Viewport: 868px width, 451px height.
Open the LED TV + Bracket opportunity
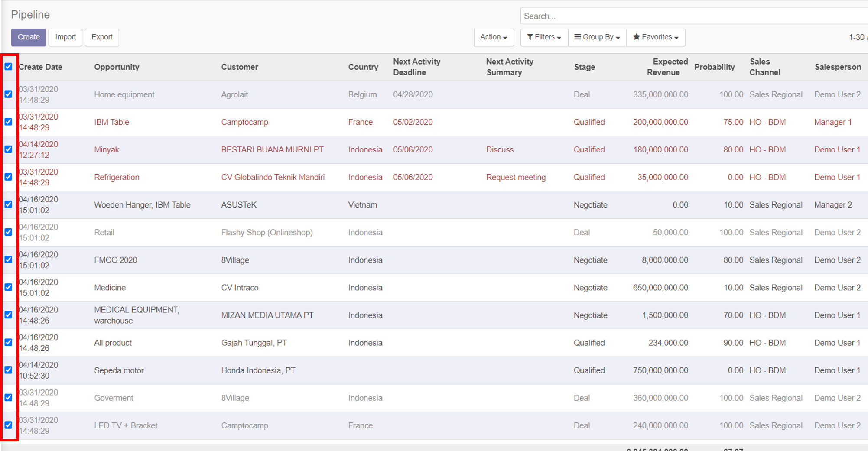click(126, 425)
